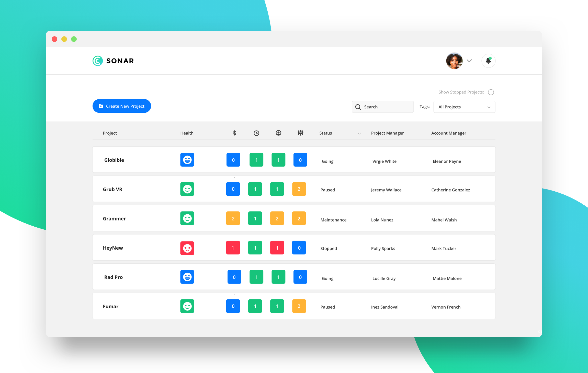This screenshot has height=373, width=588.
Task: Click the Account Manager column header
Action: [x=449, y=133]
